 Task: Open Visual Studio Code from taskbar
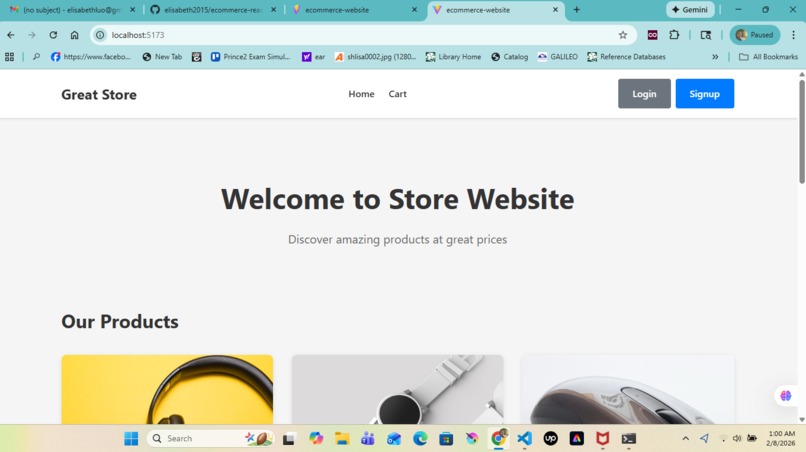point(524,439)
